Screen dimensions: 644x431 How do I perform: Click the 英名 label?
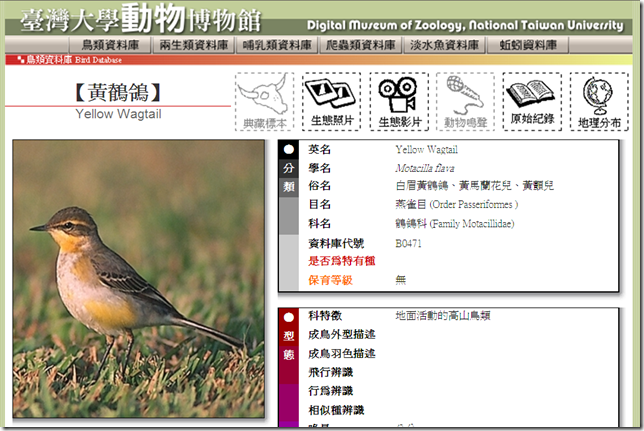click(320, 150)
